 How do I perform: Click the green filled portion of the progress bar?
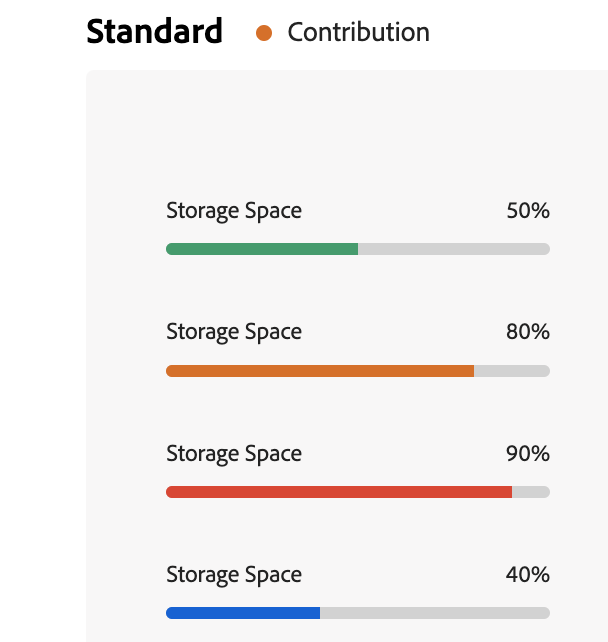[x=262, y=249]
